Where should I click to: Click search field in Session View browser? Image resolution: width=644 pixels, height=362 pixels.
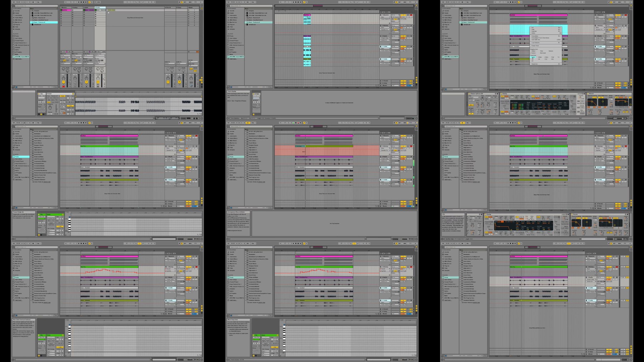[36, 6]
